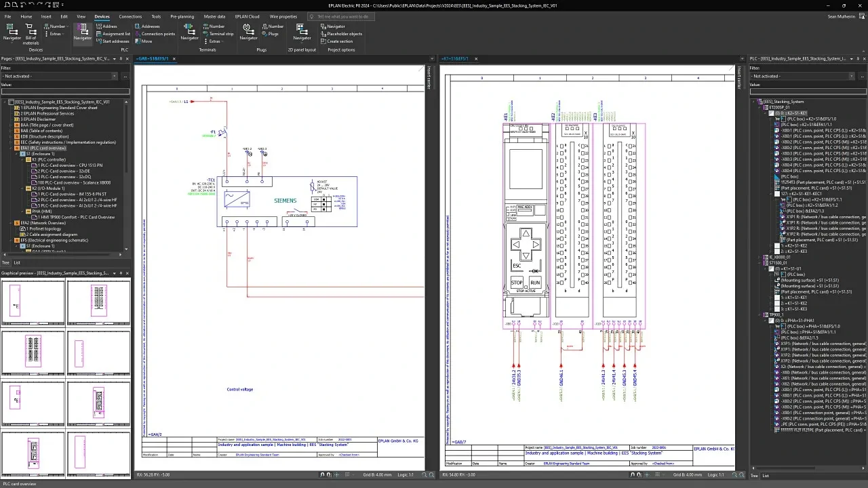This screenshot has width=868, height=488.
Task: Open the Connections ribbon tab
Action: pyautogui.click(x=130, y=16)
